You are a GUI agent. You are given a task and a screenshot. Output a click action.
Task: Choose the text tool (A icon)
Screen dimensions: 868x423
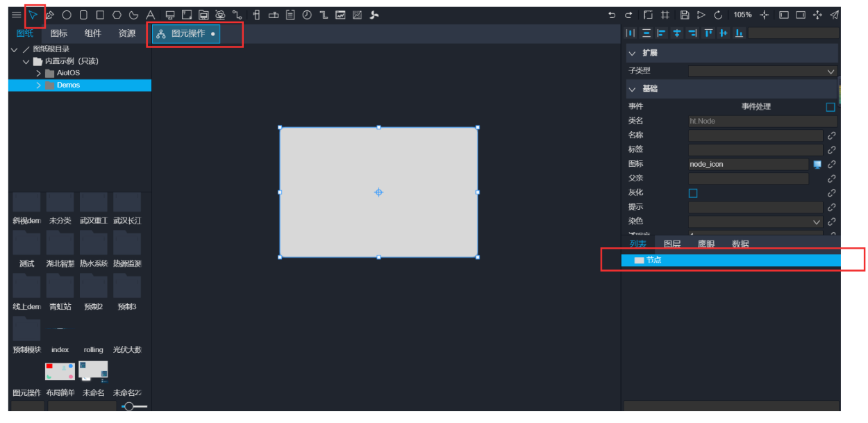point(150,15)
